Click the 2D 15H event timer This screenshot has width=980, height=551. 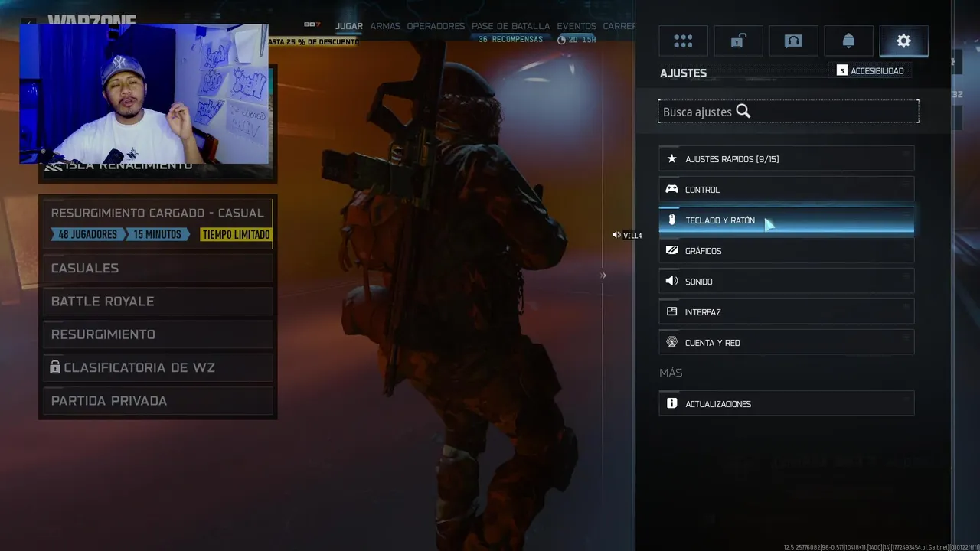tap(577, 40)
